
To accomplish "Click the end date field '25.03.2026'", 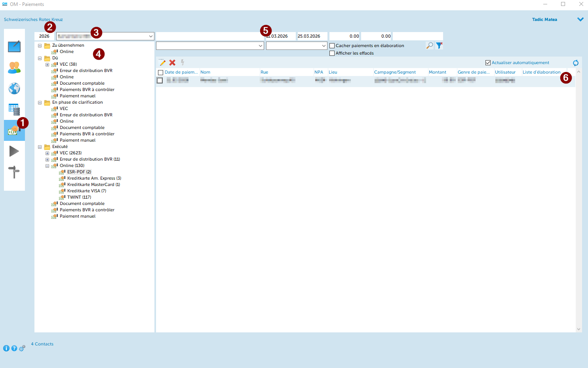I will 312,36.
